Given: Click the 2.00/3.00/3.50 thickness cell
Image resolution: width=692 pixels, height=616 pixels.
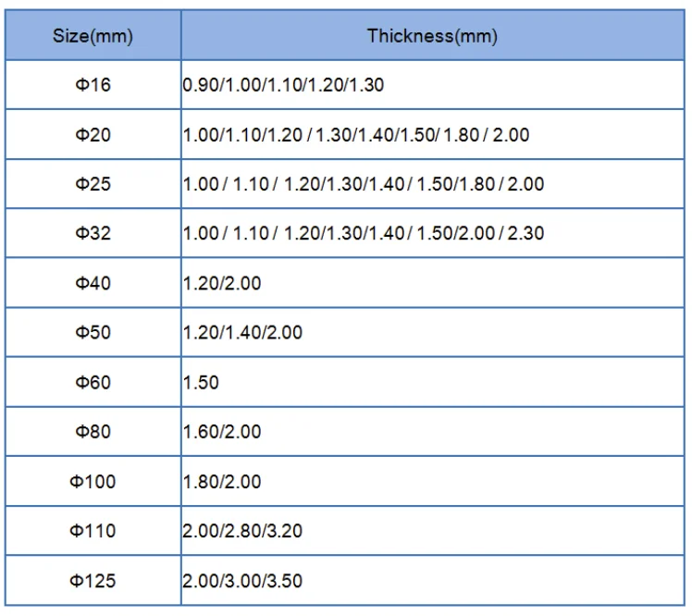Looking at the screenshot, I should (x=242, y=582).
